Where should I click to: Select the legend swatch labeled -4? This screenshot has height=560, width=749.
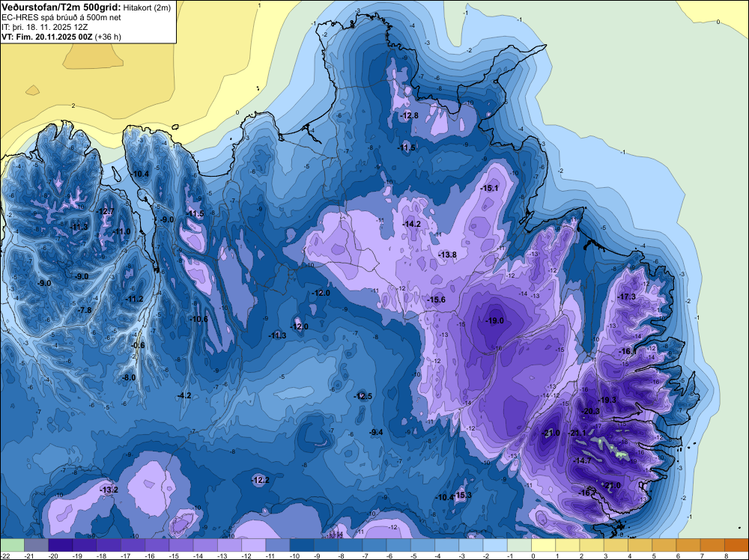coord(446,545)
